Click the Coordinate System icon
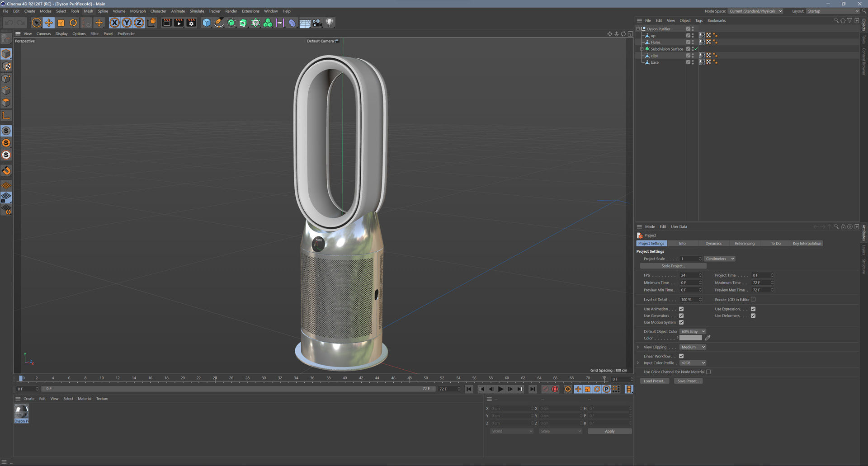Viewport: 868px width, 466px height. point(151,23)
